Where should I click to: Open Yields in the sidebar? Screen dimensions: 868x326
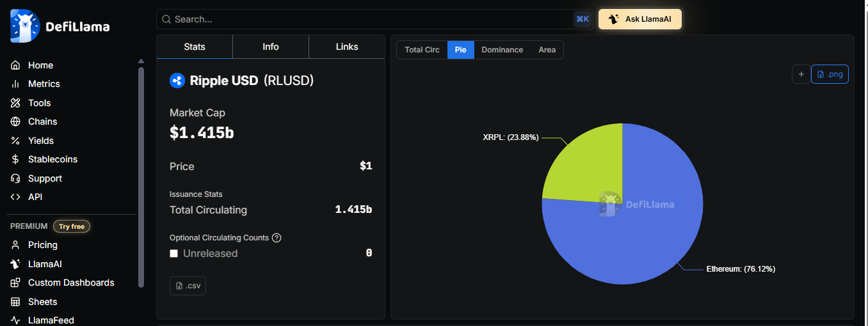point(41,141)
